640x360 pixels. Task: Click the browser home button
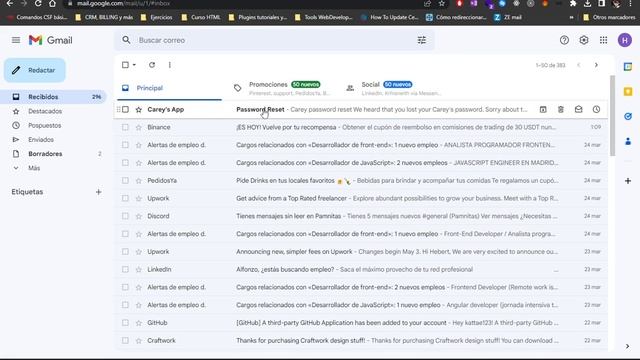coord(52,3)
